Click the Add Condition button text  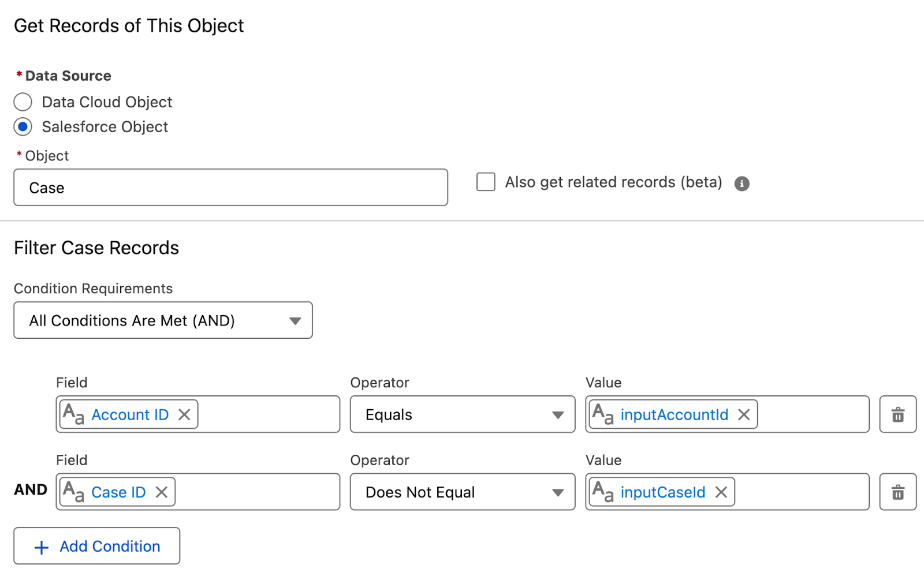click(110, 547)
